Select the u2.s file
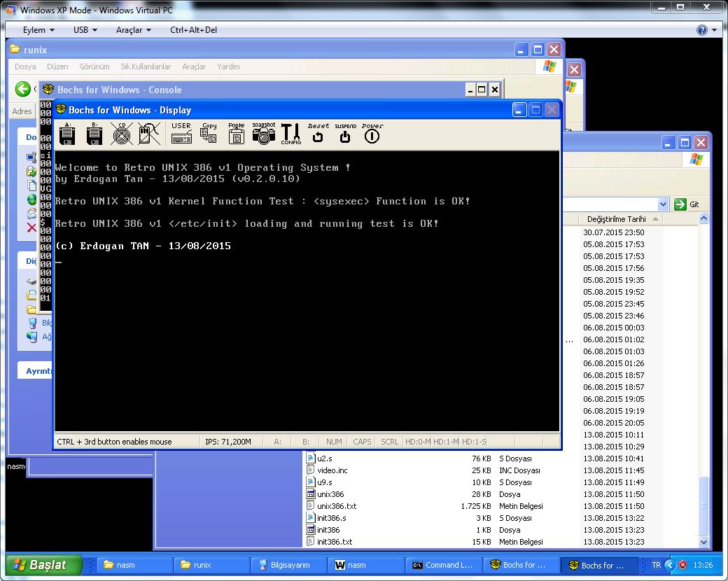The image size is (728, 581). (325, 458)
